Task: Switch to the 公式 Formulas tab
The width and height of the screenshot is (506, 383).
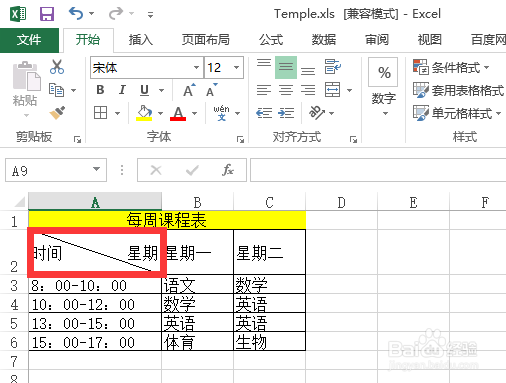Action: click(x=271, y=40)
